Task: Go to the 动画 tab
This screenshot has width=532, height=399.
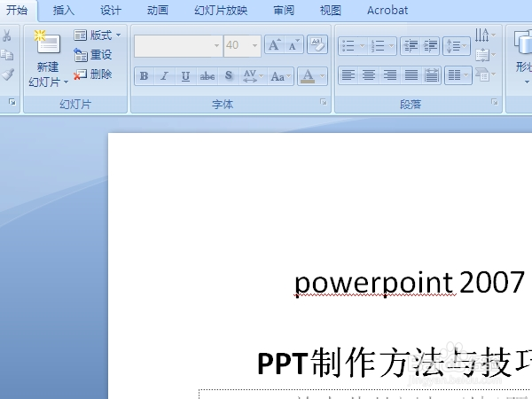Action: [x=158, y=11]
